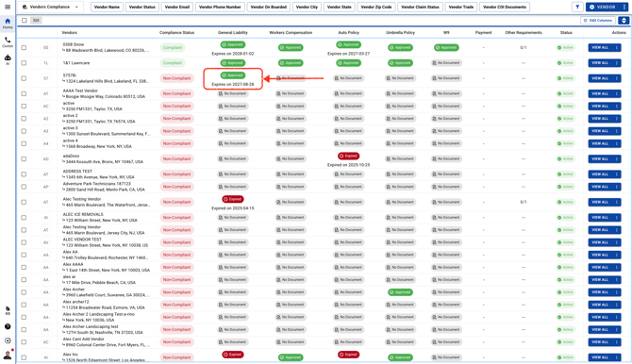632x364 pixels.
Task: Select the checkbox for 1&1 Lawncare
Action: click(x=24, y=63)
